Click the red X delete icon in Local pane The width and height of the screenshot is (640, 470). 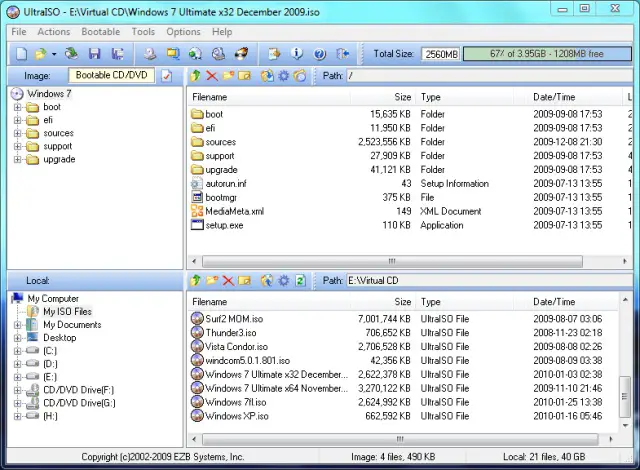228,280
